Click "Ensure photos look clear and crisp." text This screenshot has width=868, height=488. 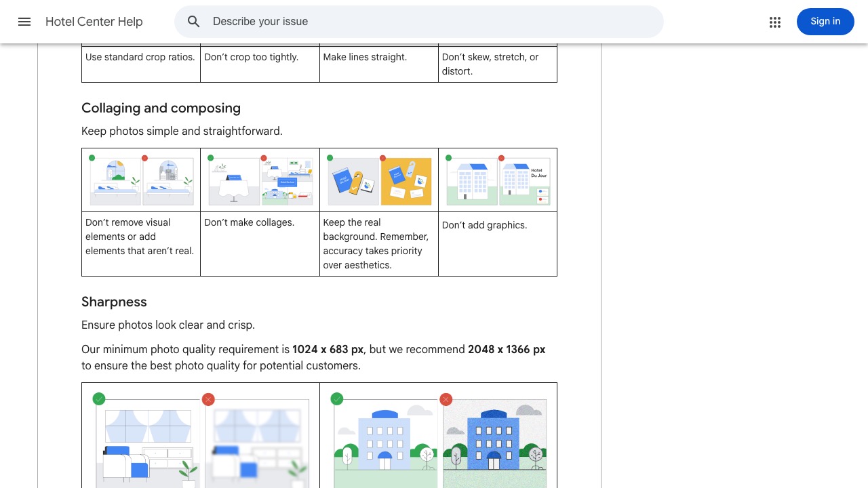pyautogui.click(x=168, y=325)
